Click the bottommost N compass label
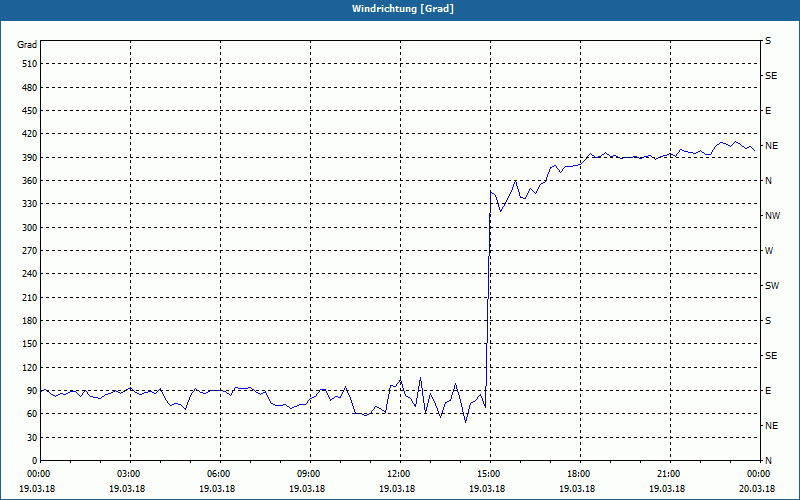The height and width of the screenshot is (500, 800). pos(768,461)
